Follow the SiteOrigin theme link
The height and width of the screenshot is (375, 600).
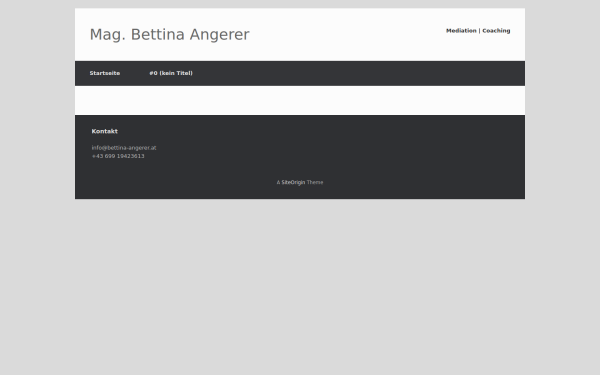click(x=293, y=183)
